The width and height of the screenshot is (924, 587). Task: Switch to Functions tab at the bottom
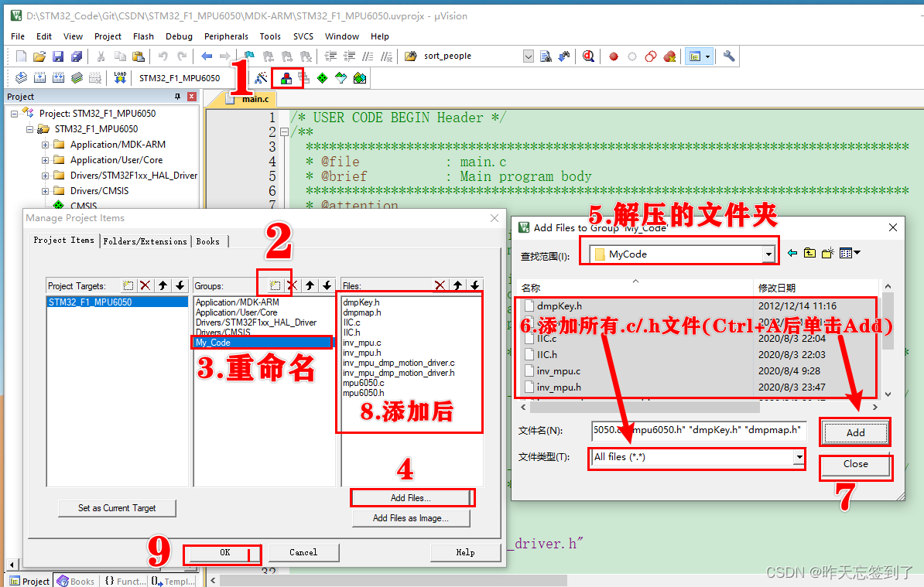pyautogui.click(x=125, y=581)
